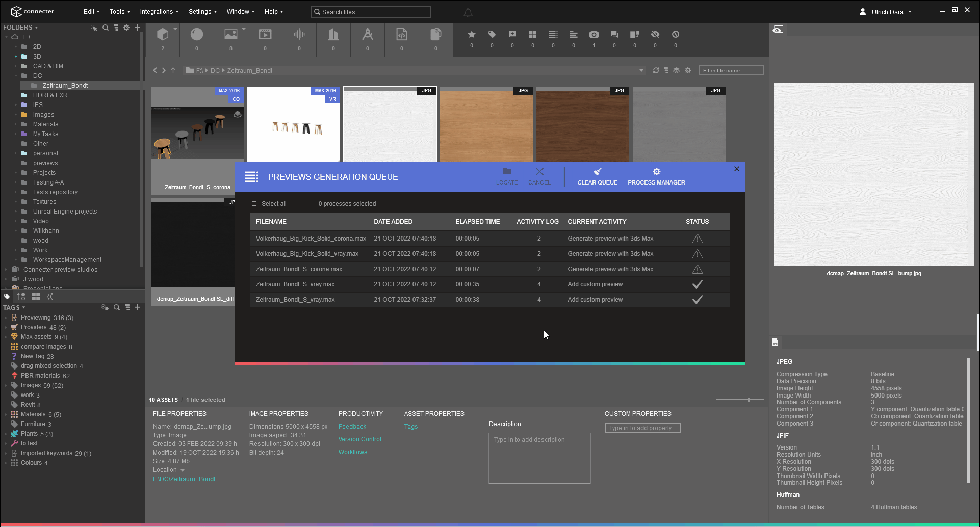Open the Integrations menu

[x=159, y=12]
